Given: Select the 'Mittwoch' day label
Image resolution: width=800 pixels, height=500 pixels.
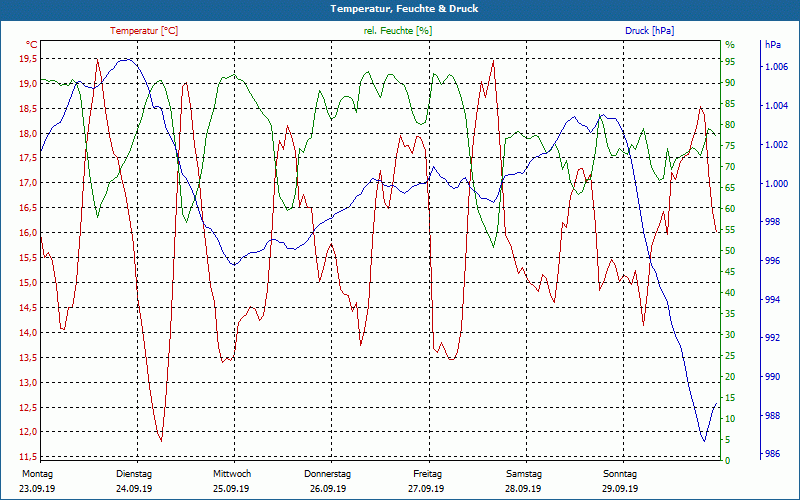Looking at the screenshot, I should [232, 474].
